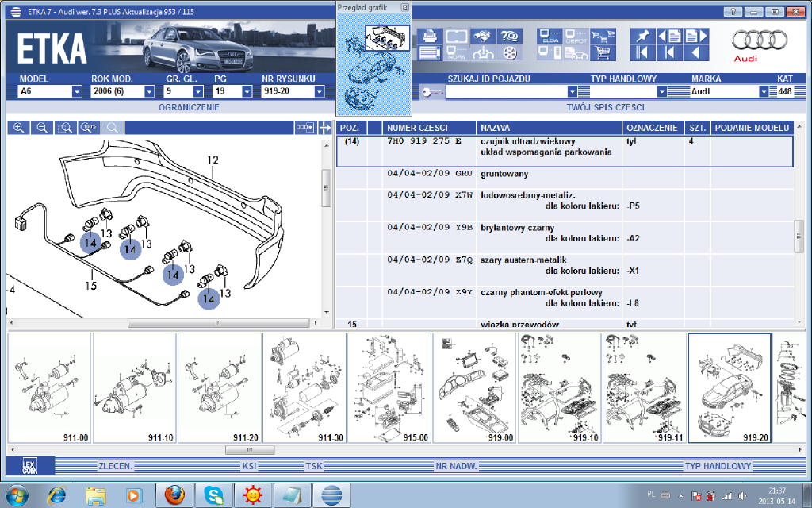Zoom in on the parts diagram
Image resolution: width=812 pixels, height=508 pixels.
19,128
